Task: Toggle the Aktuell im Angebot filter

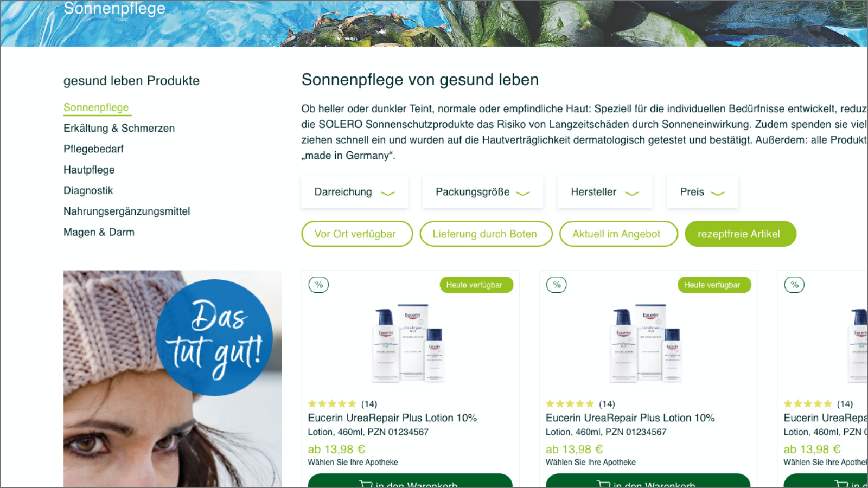Action: (x=618, y=234)
